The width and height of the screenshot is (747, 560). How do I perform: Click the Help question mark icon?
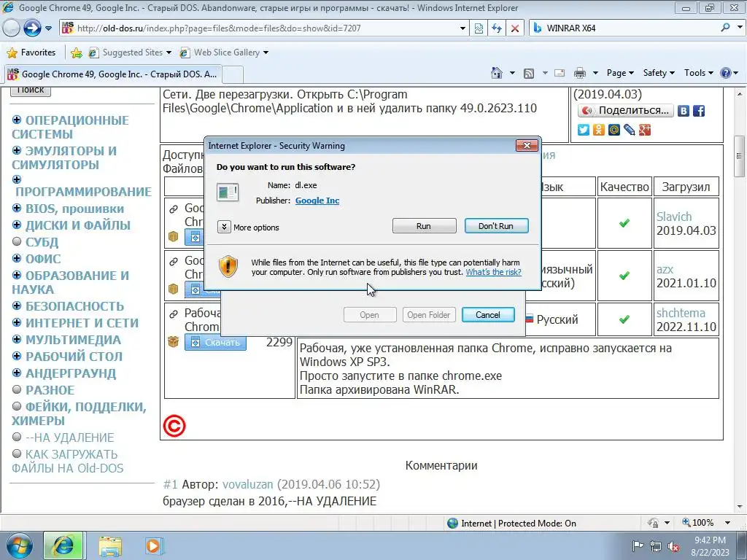click(726, 73)
